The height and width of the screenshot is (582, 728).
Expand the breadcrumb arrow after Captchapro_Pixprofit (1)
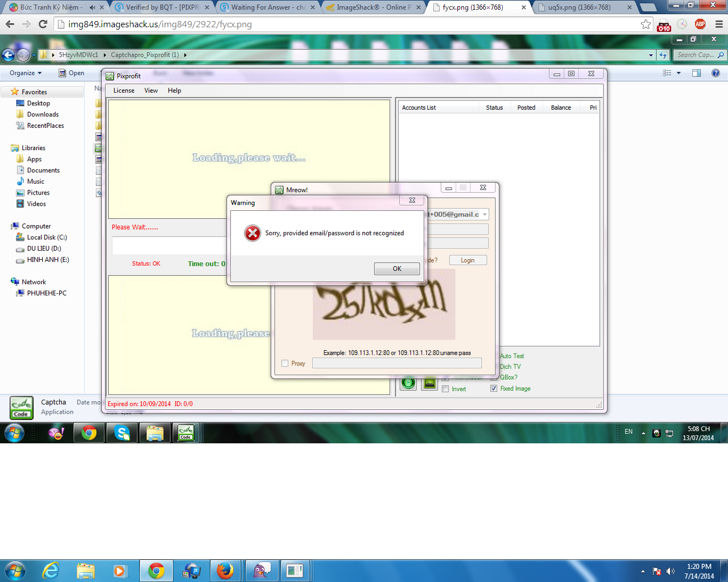(185, 55)
